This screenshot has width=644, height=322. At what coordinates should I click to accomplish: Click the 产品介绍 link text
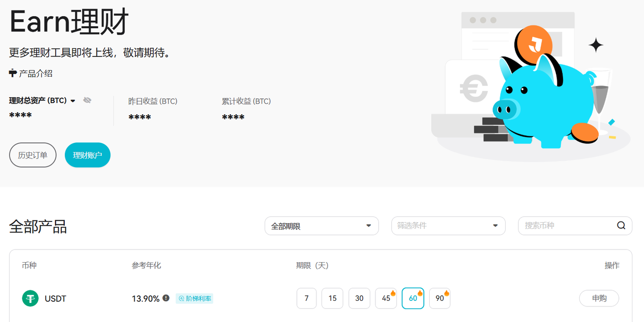(36, 73)
